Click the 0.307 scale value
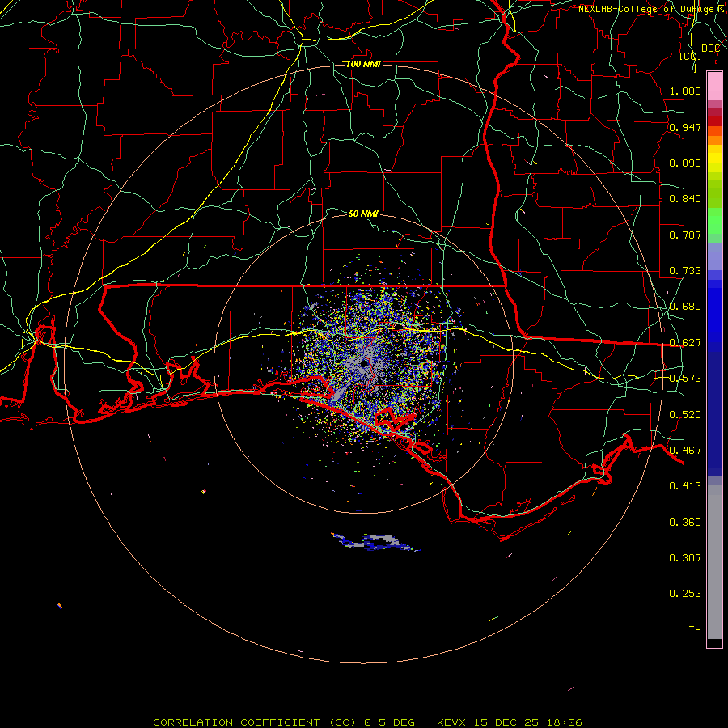The height and width of the screenshot is (728, 728). click(685, 558)
